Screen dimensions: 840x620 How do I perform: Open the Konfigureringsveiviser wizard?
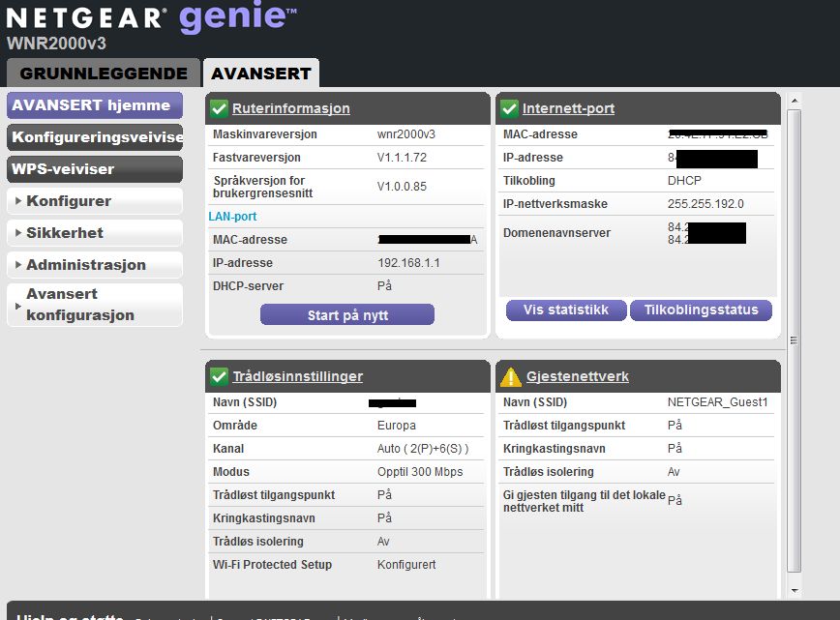(x=95, y=137)
